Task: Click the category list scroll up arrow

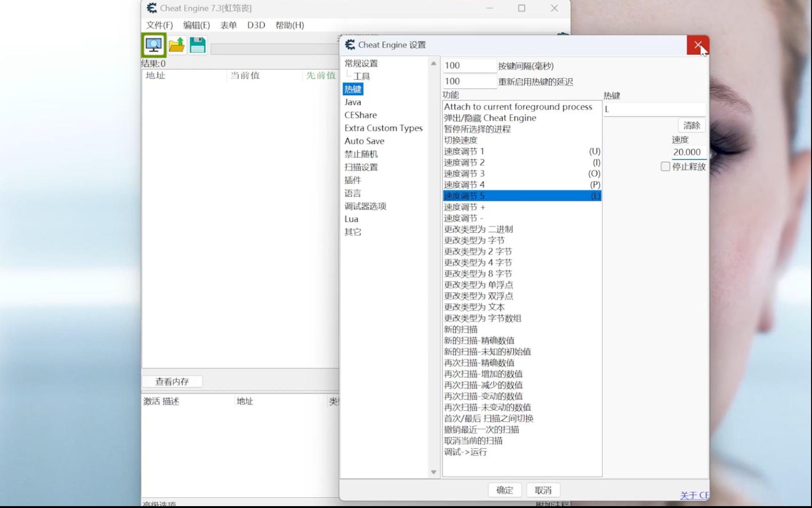Action: pyautogui.click(x=433, y=63)
